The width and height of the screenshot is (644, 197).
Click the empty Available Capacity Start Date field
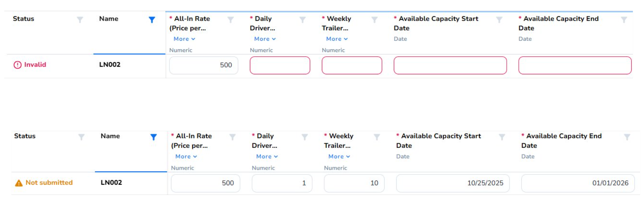[450, 65]
